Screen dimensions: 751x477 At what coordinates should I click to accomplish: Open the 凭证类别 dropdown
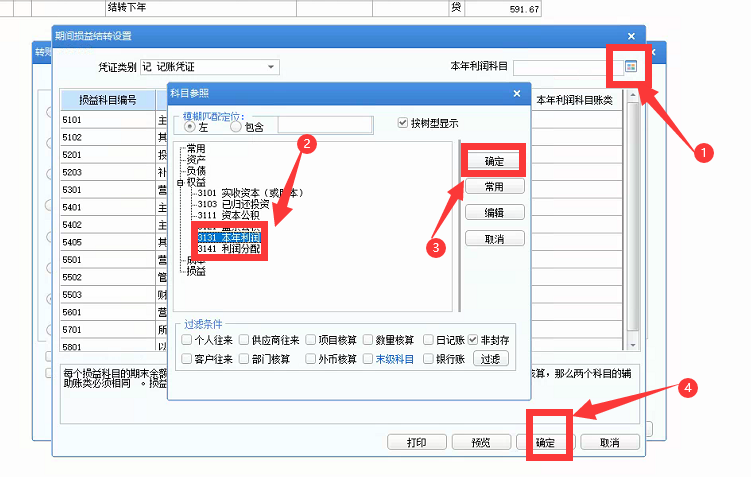coord(271,67)
